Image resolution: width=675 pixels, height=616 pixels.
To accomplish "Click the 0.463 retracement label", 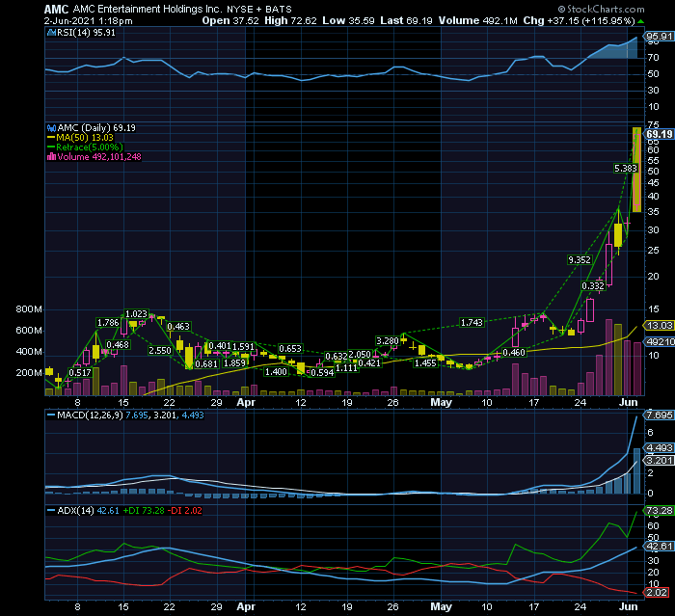I will [178, 327].
